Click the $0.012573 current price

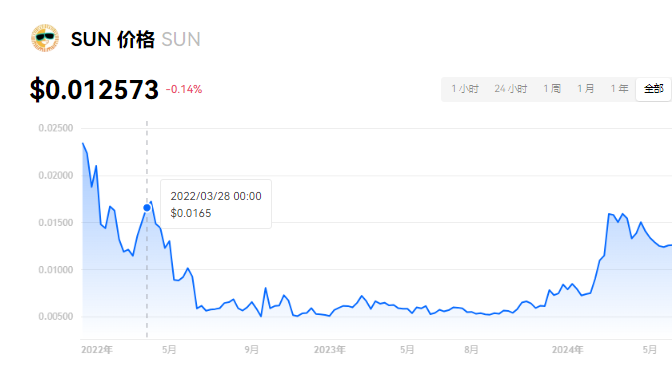point(94,90)
